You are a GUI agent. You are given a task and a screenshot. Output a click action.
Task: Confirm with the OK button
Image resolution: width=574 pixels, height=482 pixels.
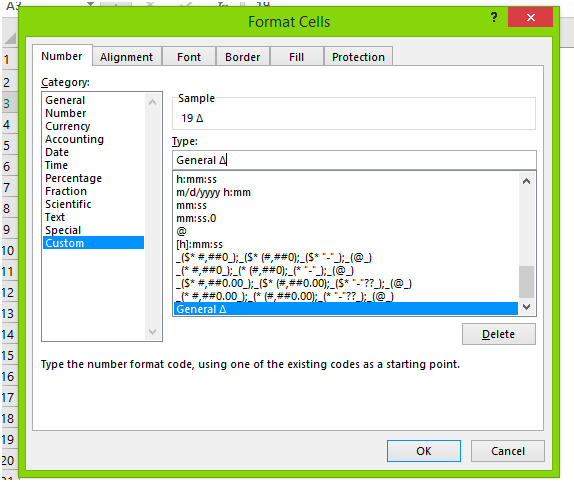coord(424,451)
